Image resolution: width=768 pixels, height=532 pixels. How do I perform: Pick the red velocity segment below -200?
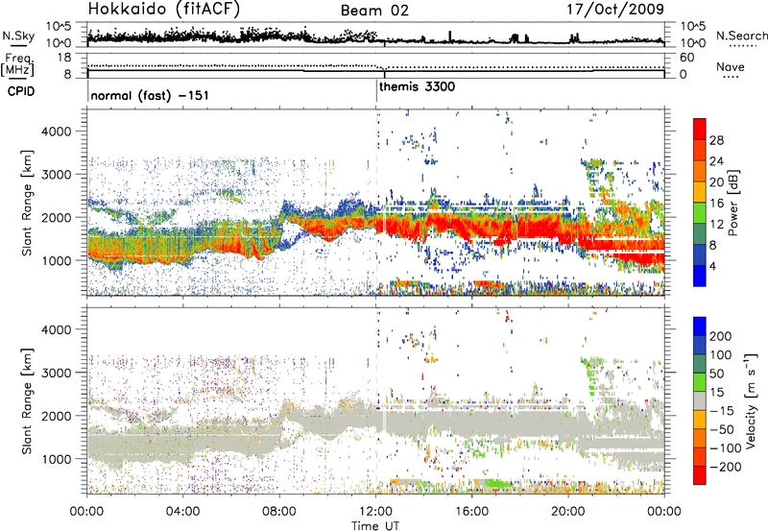[x=700, y=475]
